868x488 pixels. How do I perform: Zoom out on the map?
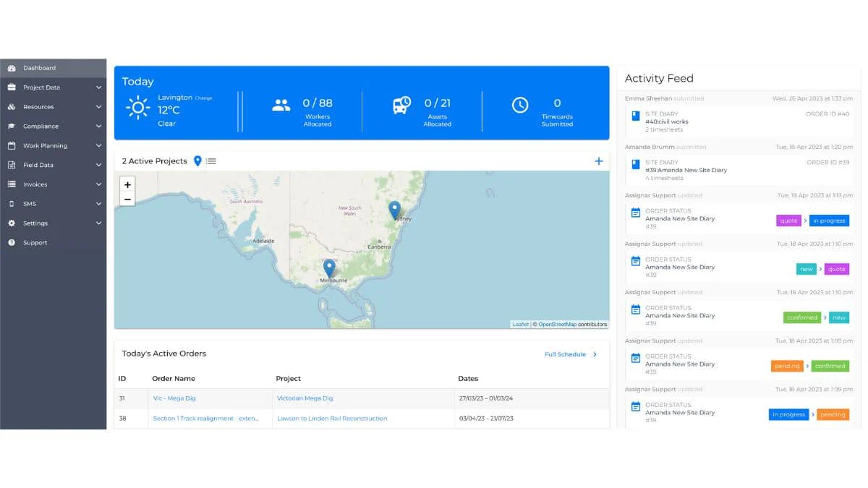tap(127, 199)
